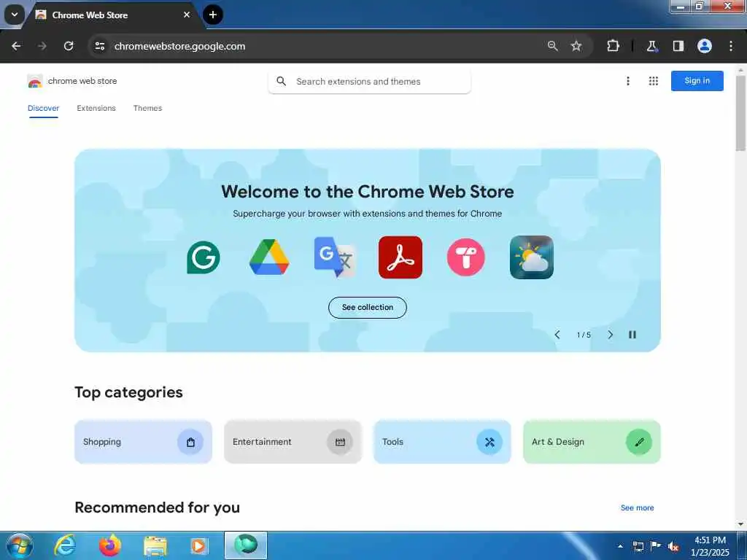Open the Chrome three-dot main menu

click(731, 46)
